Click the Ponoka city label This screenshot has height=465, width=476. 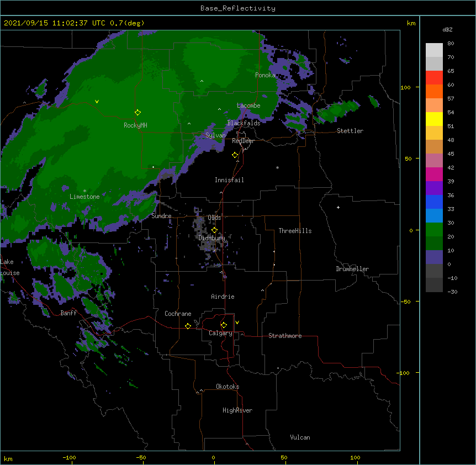click(265, 75)
